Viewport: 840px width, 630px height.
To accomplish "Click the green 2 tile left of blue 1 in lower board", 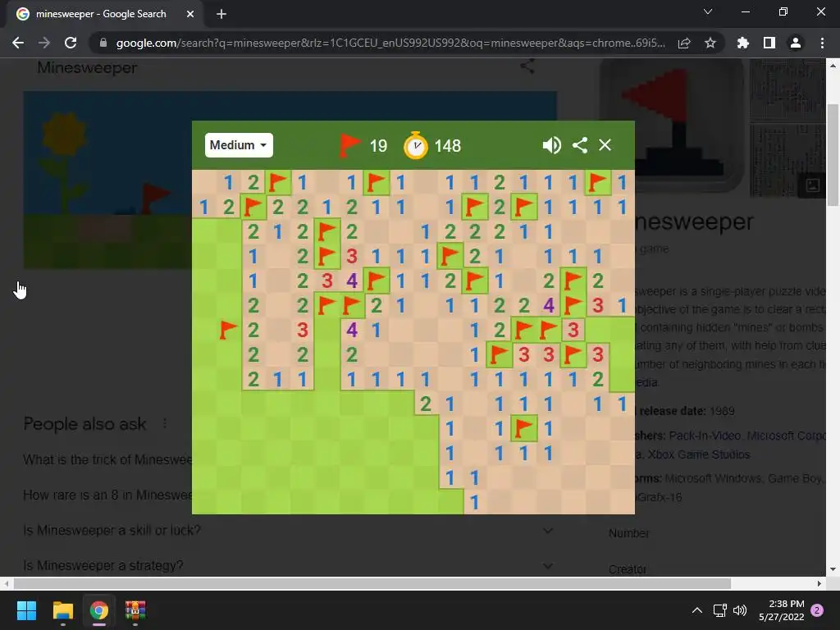I will coord(426,404).
